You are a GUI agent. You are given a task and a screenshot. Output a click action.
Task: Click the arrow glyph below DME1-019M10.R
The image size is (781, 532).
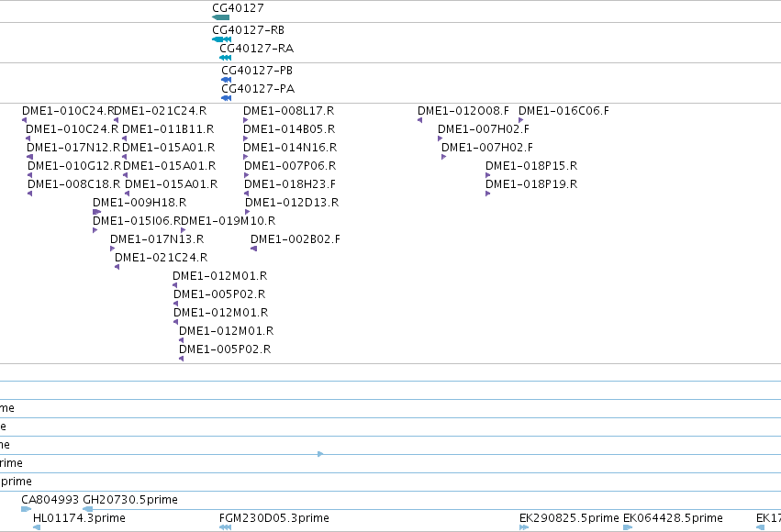click(184, 230)
